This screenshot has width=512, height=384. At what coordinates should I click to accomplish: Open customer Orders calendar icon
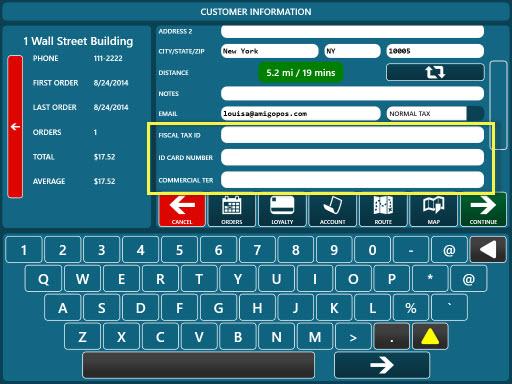click(232, 210)
